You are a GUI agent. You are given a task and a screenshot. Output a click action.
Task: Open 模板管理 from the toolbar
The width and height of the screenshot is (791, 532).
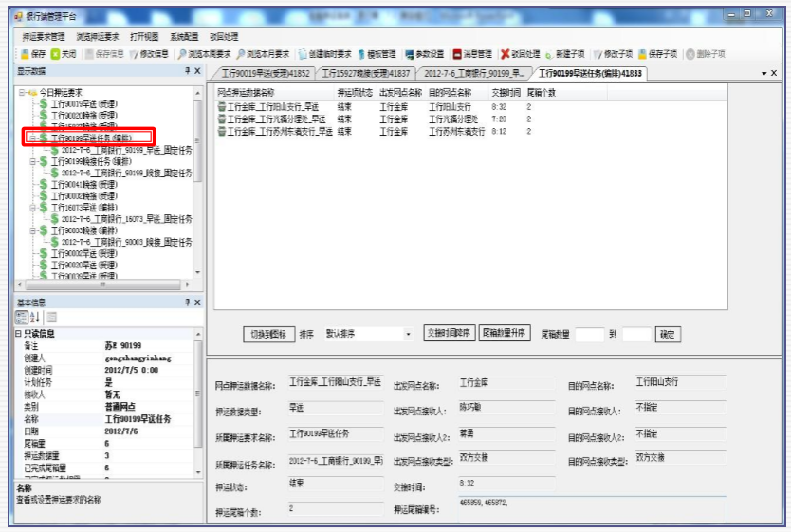click(x=377, y=54)
